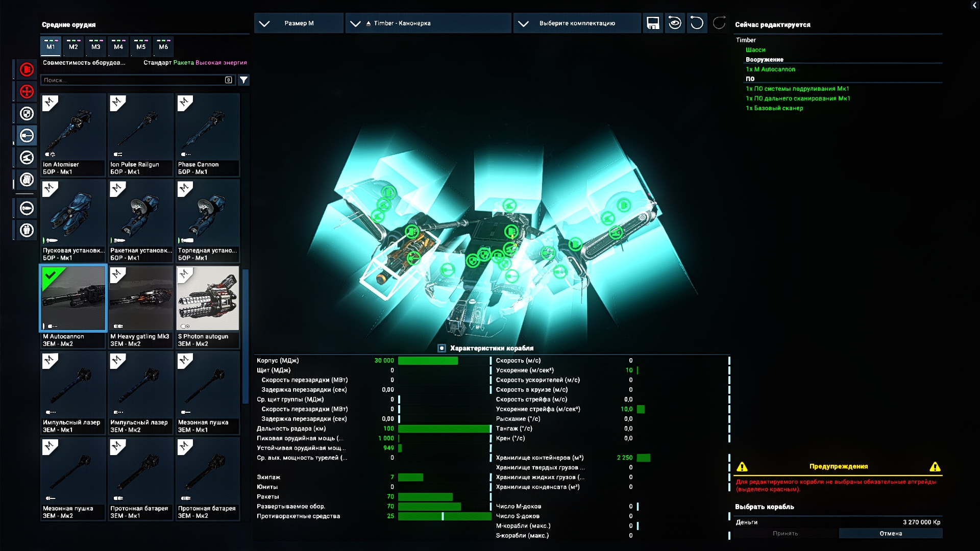Click the left warning triangle icon

click(742, 467)
